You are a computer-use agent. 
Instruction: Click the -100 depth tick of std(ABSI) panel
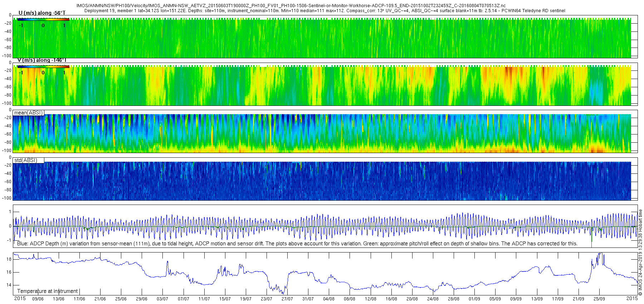(x=7, y=198)
